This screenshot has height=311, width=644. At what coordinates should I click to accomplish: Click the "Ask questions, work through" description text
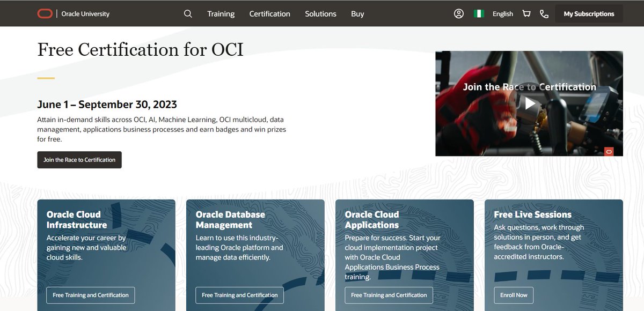539,242
